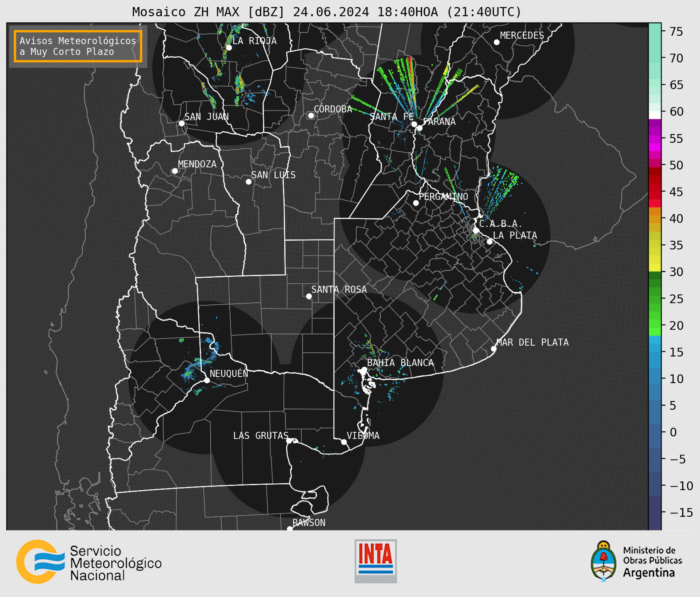700x597 pixels.
Task: Click the La Rioja city marker
Action: 229,48
